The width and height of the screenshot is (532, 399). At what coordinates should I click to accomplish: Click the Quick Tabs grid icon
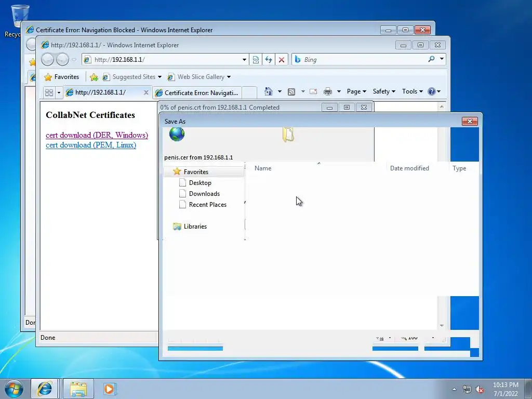pos(49,92)
